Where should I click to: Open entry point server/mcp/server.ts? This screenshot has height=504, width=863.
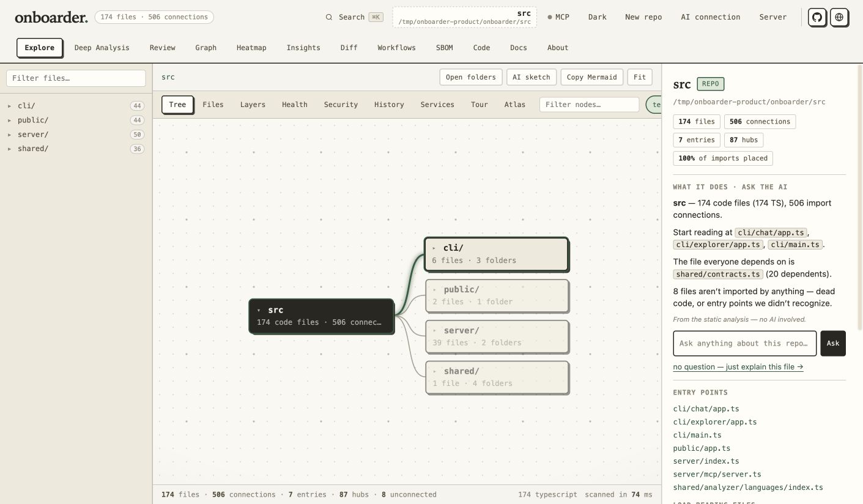(x=717, y=475)
